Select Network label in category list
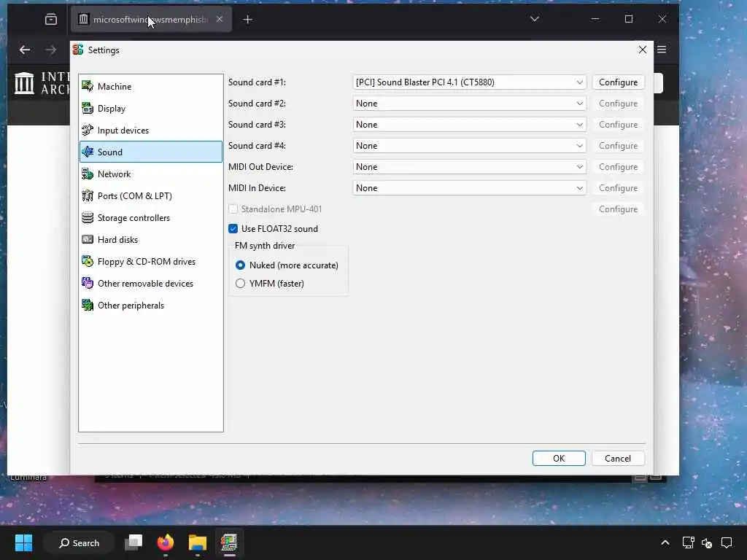The image size is (747, 560). tap(114, 174)
